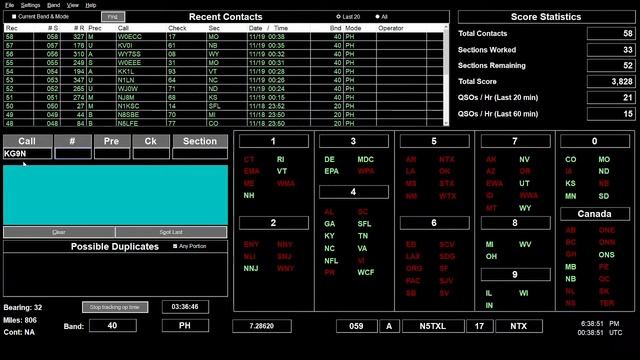Click the MDC section label
Viewport: 640px width, 360px height.
(x=365, y=160)
